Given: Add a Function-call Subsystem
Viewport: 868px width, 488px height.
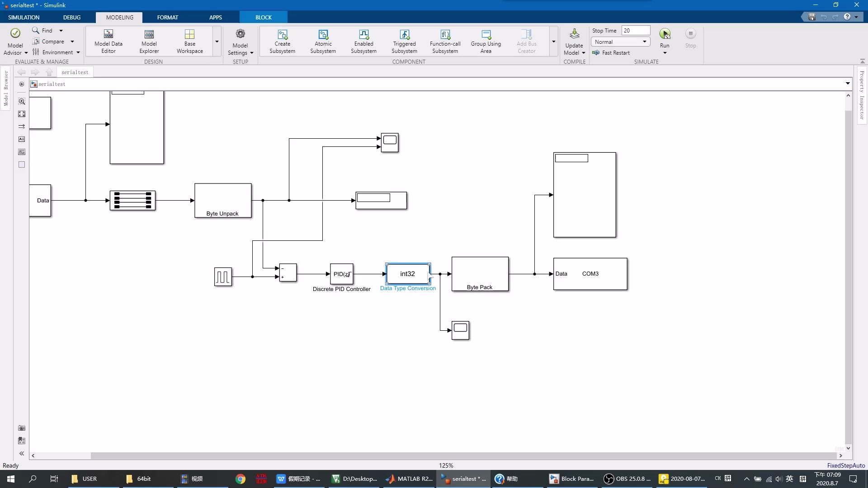Looking at the screenshot, I should (445, 41).
